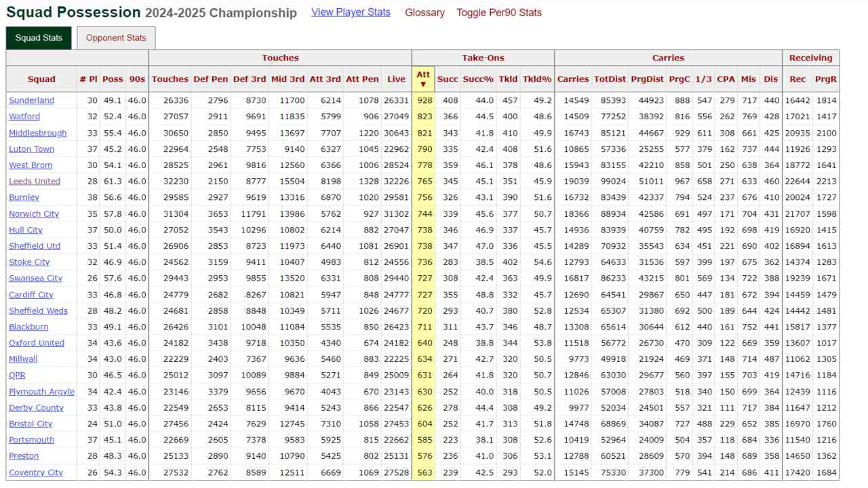Sort by Dis column header
The image size is (868, 488).
point(771,79)
